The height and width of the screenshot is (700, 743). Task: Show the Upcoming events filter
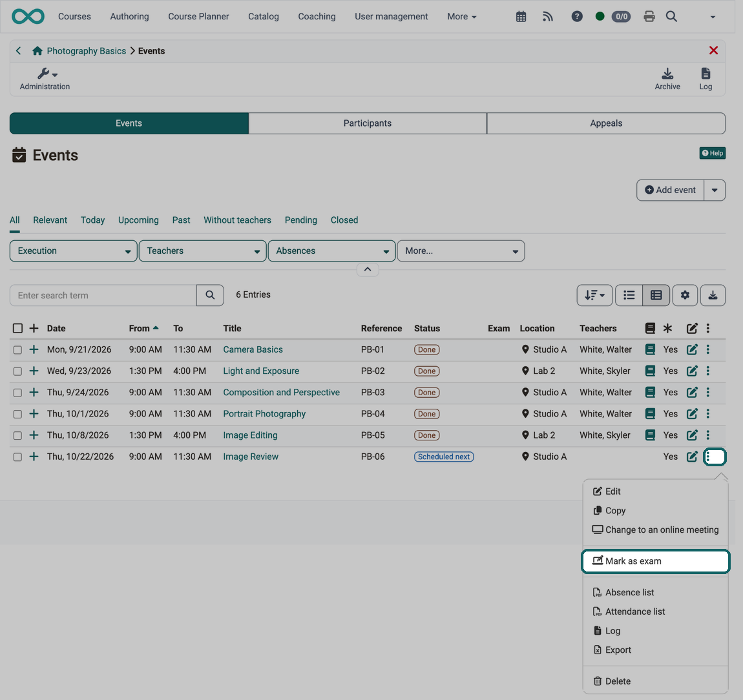coord(138,220)
